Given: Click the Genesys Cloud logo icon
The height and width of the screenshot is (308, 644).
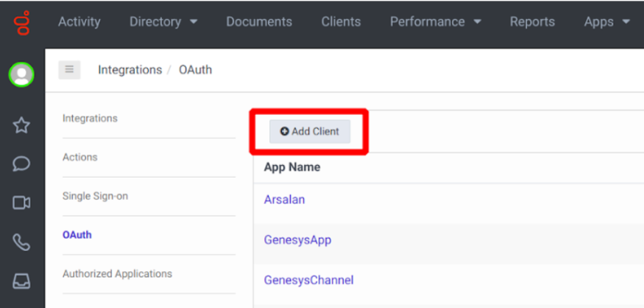Looking at the screenshot, I should [22, 22].
